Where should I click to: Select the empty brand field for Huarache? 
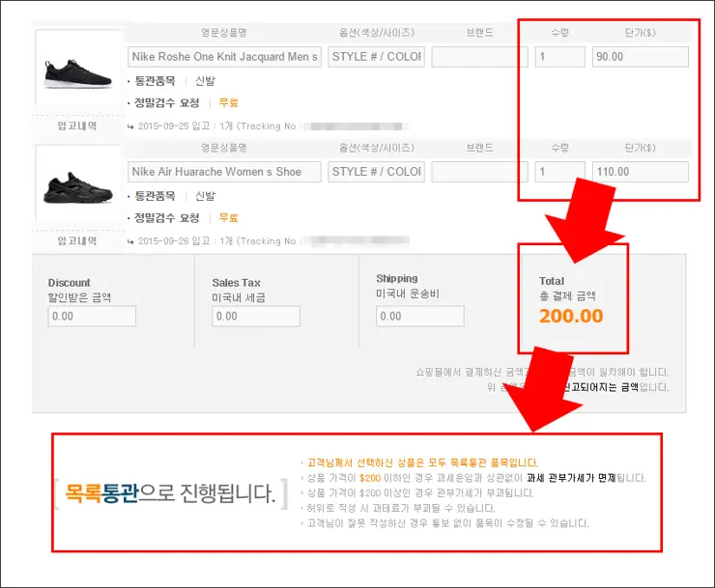tap(479, 172)
